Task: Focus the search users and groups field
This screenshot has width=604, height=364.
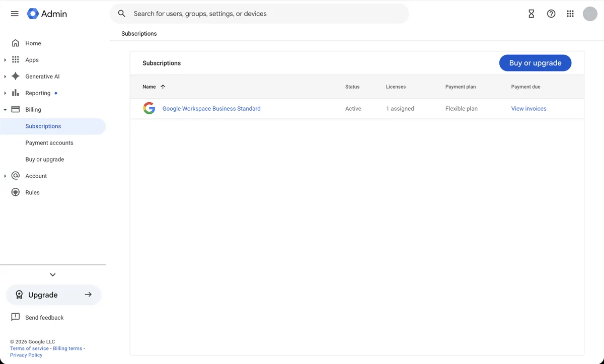Action: point(259,14)
